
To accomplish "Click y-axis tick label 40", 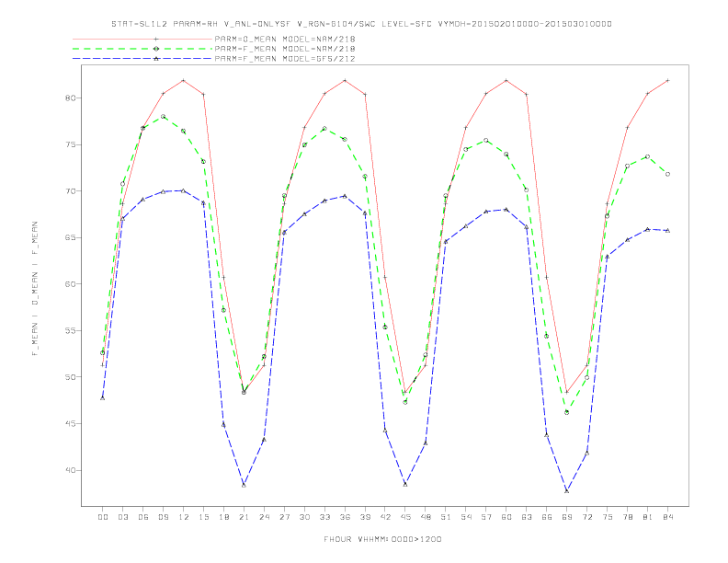I will tap(71, 470).
